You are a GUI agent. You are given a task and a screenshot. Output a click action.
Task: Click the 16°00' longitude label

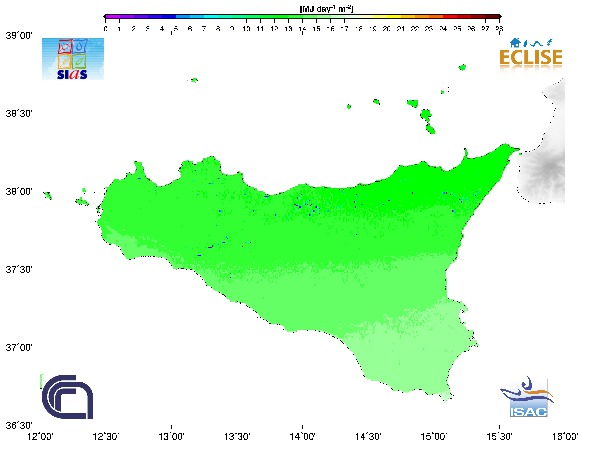click(565, 437)
